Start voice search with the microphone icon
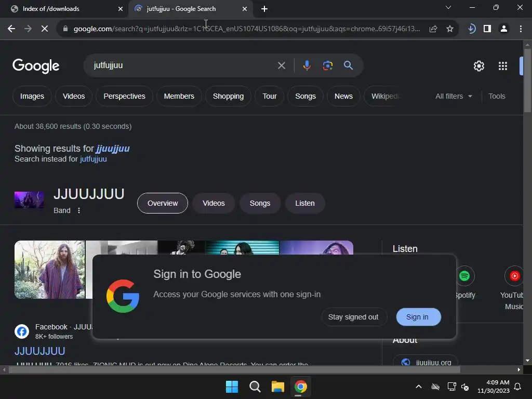 pos(307,65)
